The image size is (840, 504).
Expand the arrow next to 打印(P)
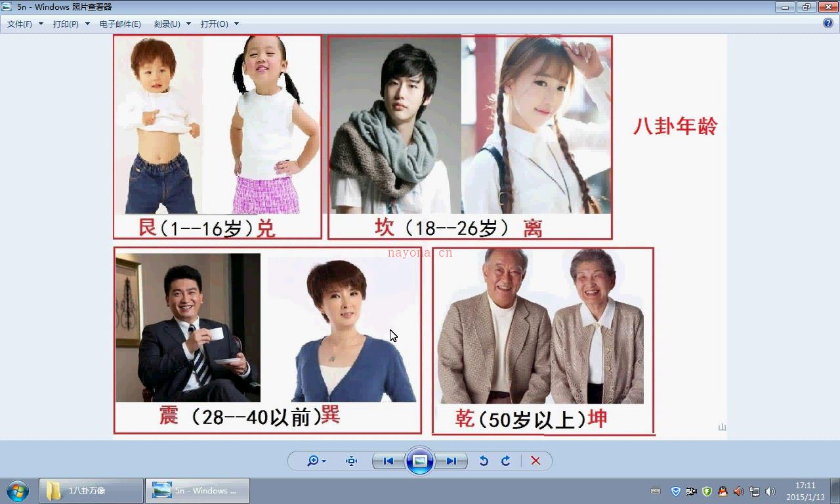click(x=87, y=24)
